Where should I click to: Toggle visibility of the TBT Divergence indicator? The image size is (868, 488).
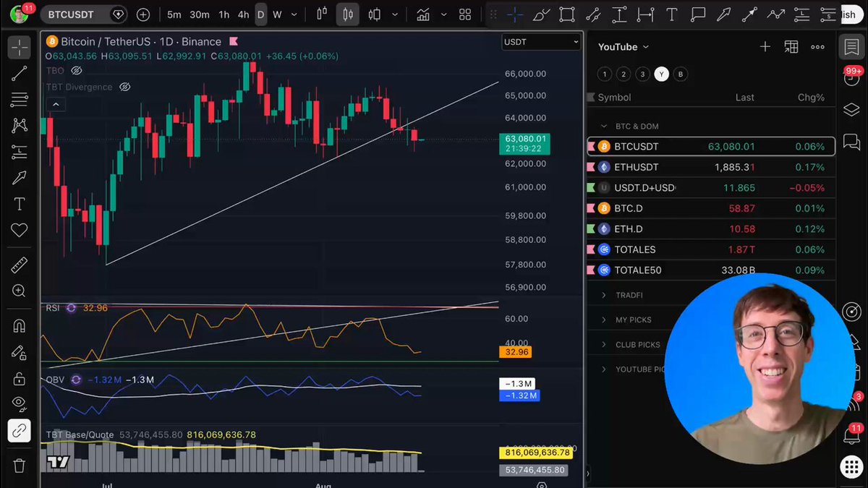pos(124,87)
